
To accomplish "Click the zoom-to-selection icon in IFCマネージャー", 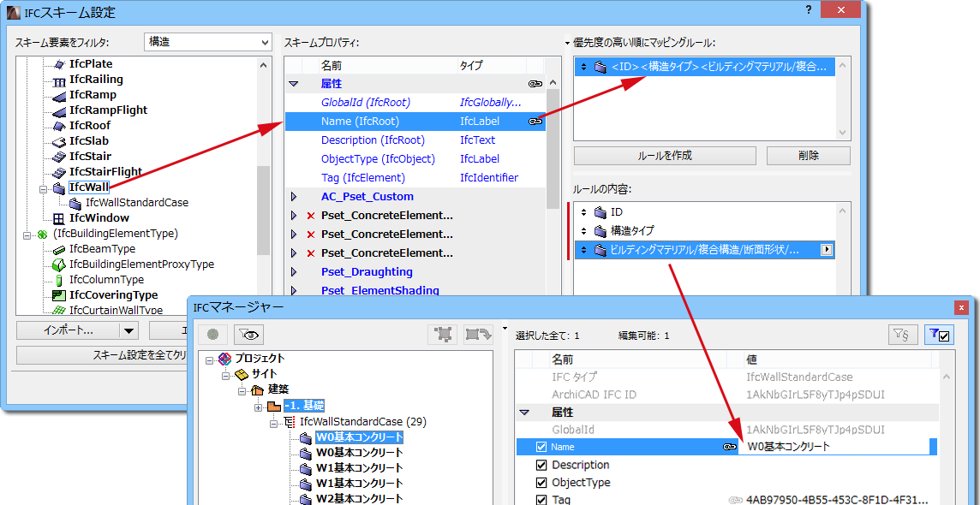I will pos(443,335).
